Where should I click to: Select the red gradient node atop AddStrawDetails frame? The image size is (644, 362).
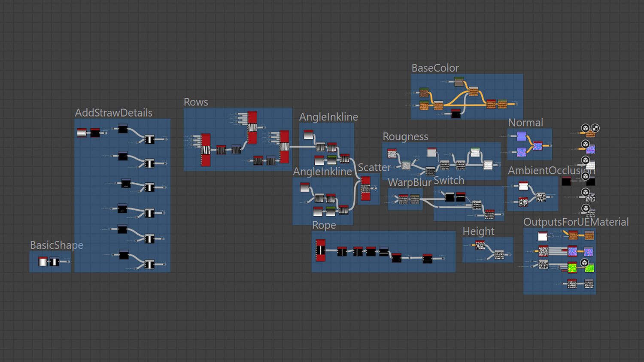tap(82, 133)
